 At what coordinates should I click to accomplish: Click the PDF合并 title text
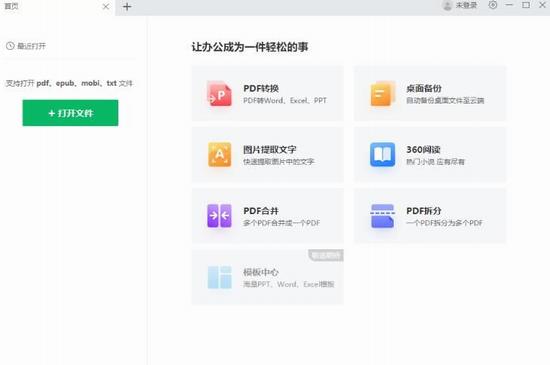tap(261, 211)
